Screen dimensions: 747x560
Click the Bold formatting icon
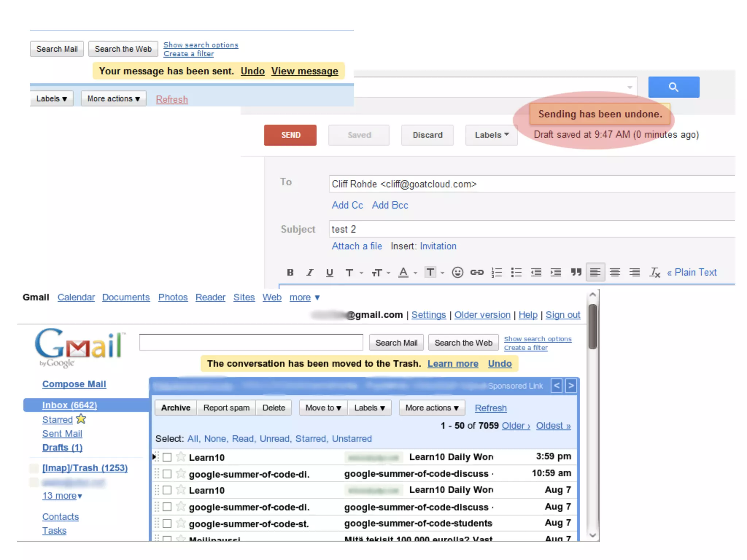pyautogui.click(x=290, y=272)
